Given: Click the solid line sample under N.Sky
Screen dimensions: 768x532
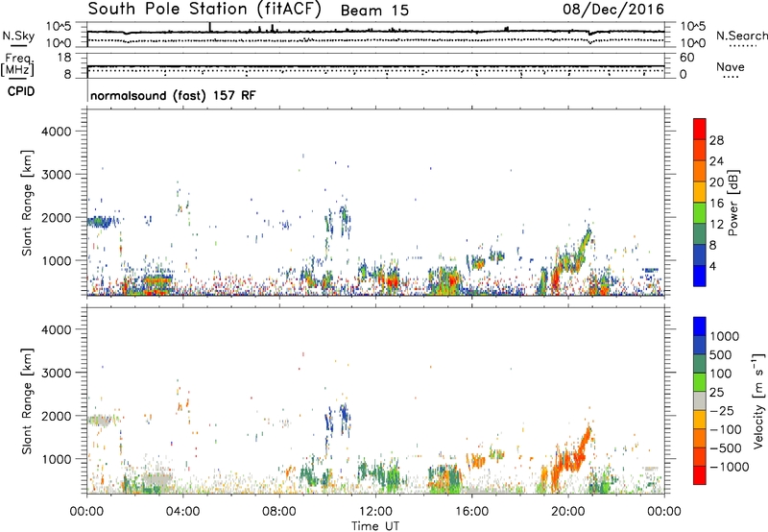Looking at the screenshot, I should tap(18, 46).
